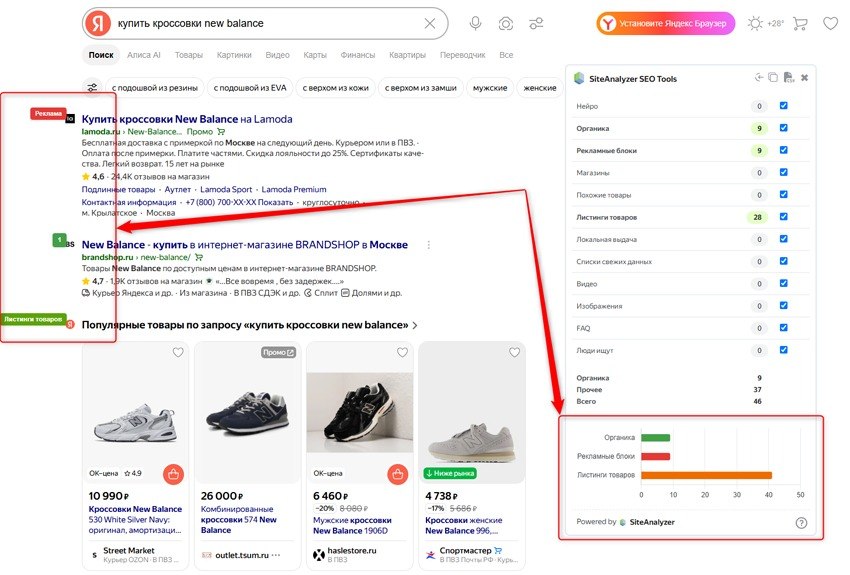Open search settings sliders icon in search bar

536,23
